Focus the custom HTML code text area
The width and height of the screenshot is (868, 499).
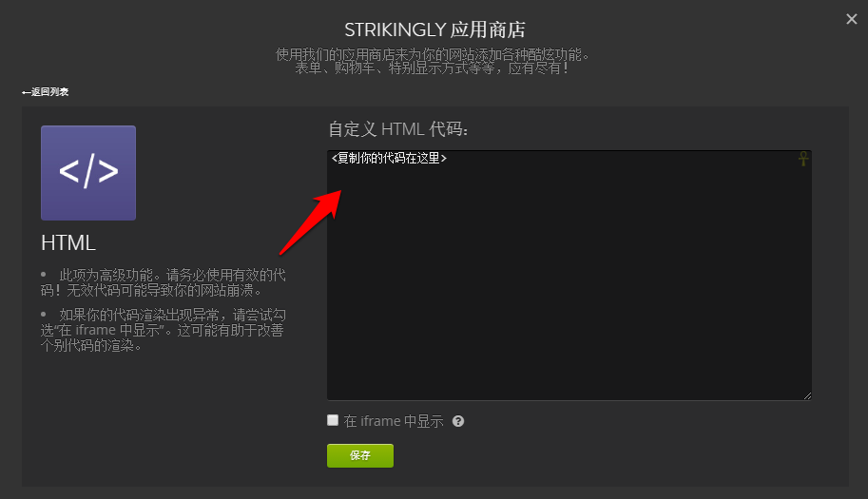pyautogui.click(x=569, y=275)
